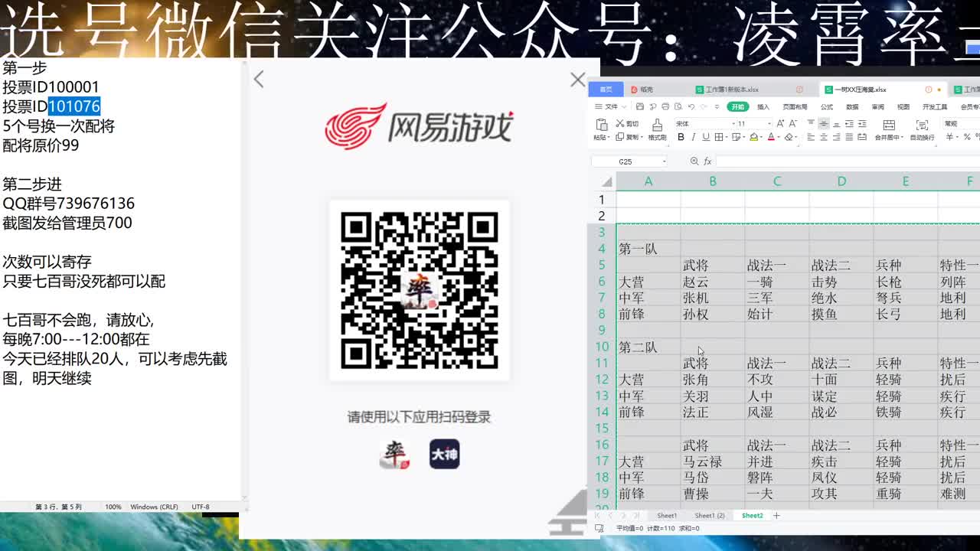This screenshot has height=551, width=980.
Task: Click the 首页 home tab in WPS
Action: 606,90
